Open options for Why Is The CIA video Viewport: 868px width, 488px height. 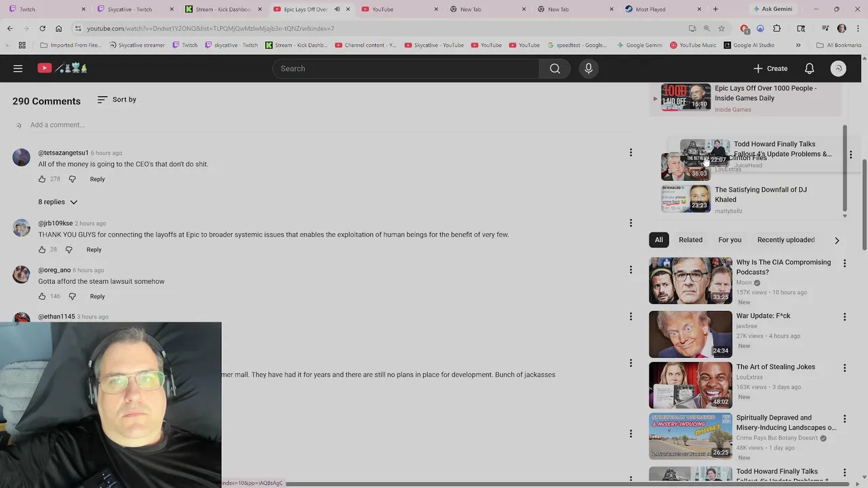click(x=844, y=263)
